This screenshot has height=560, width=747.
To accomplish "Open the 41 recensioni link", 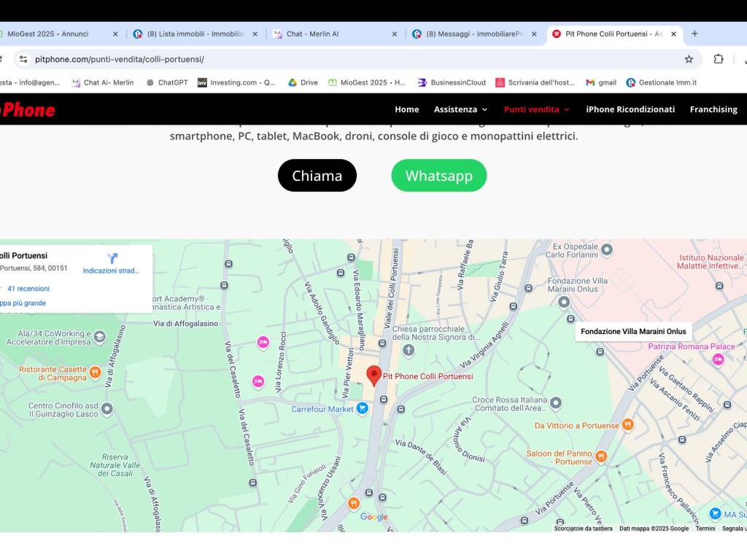I will coord(28,289).
